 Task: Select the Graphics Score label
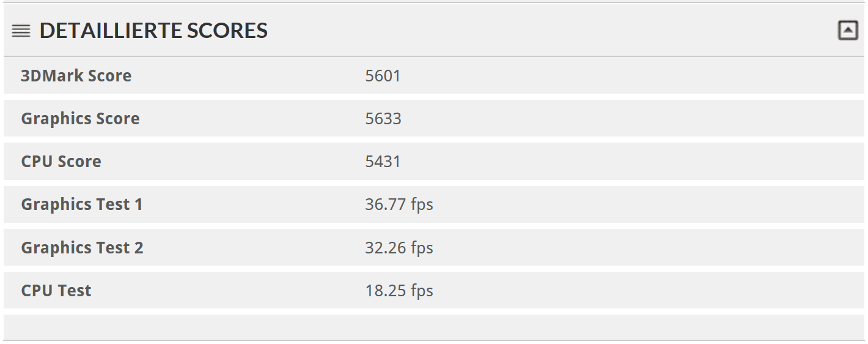coord(81,119)
